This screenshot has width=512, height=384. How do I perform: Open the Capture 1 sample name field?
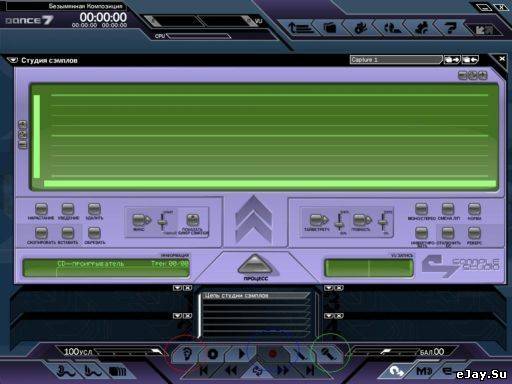click(396, 60)
